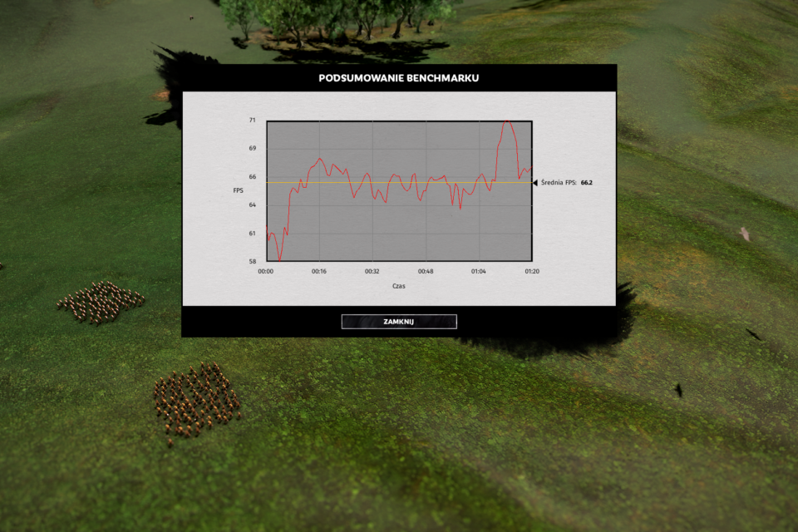Click the 61 tick on FPS axis
Screen dimensions: 798x532
point(252,234)
